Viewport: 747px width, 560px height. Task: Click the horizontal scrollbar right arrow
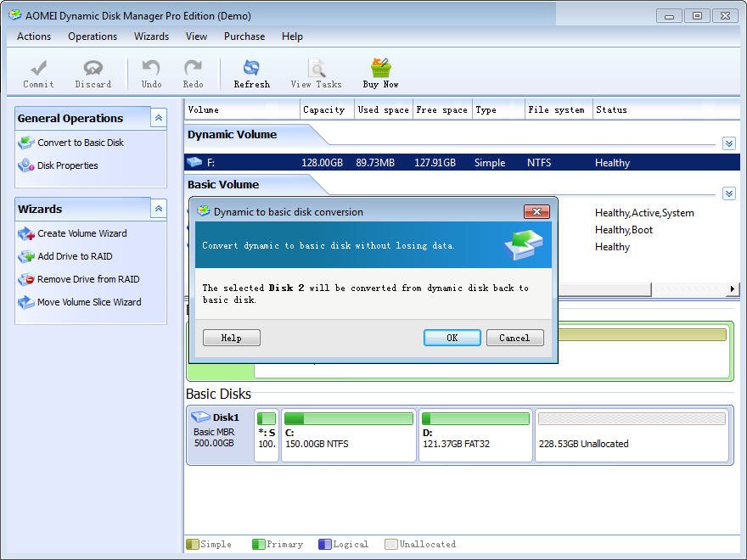point(733,289)
